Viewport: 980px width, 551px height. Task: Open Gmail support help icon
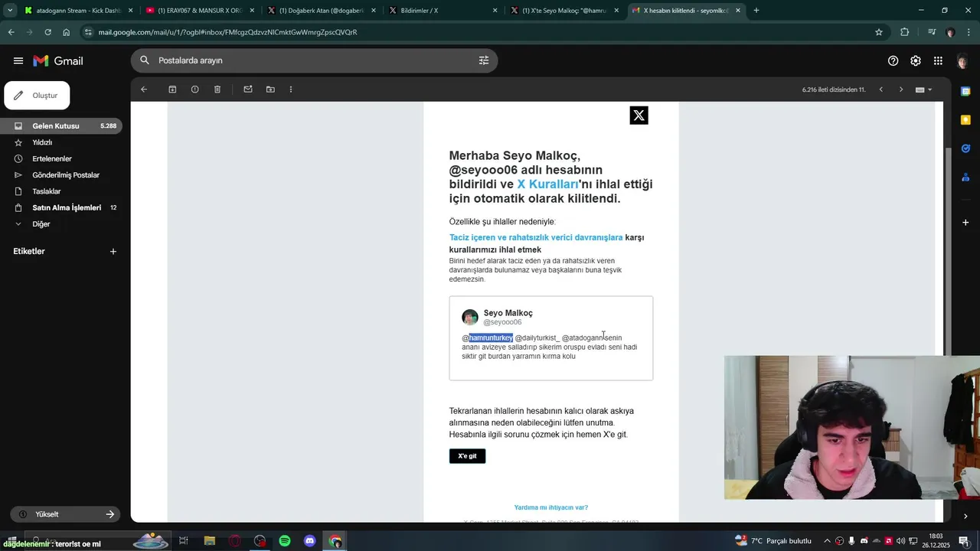893,60
